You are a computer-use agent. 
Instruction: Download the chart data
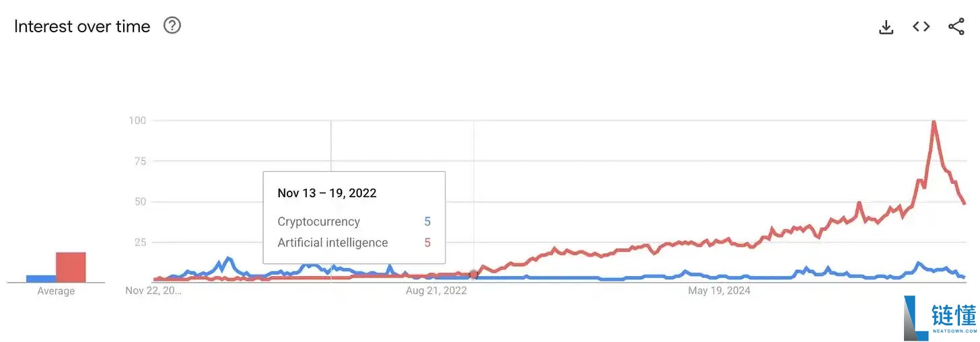tap(886, 27)
